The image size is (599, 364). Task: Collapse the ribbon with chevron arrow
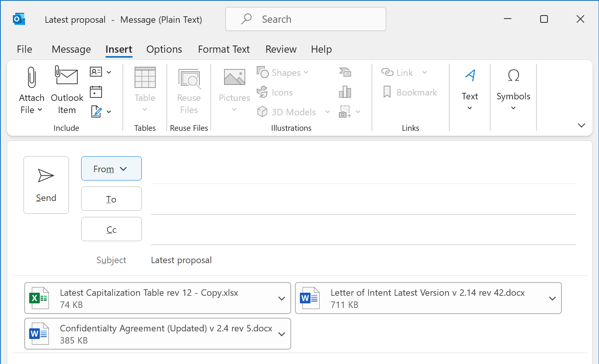581,125
